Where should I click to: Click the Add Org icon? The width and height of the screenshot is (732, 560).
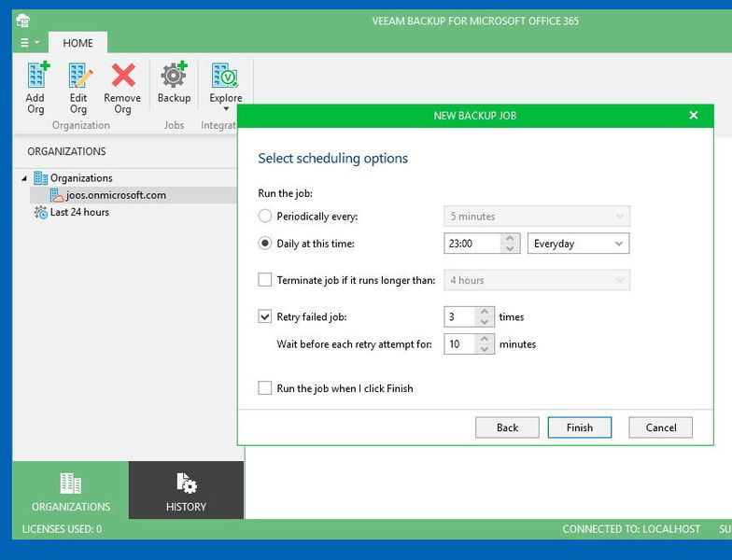point(37,75)
